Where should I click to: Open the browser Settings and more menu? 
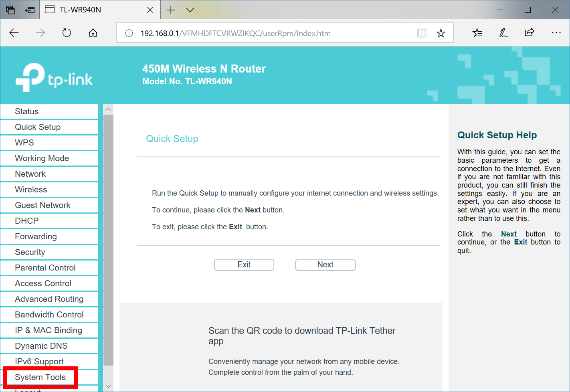556,32
